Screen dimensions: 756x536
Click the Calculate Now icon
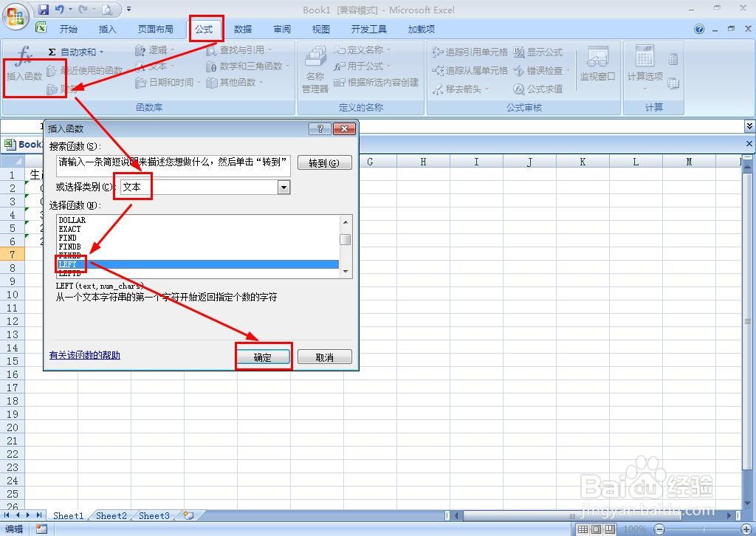[673, 59]
